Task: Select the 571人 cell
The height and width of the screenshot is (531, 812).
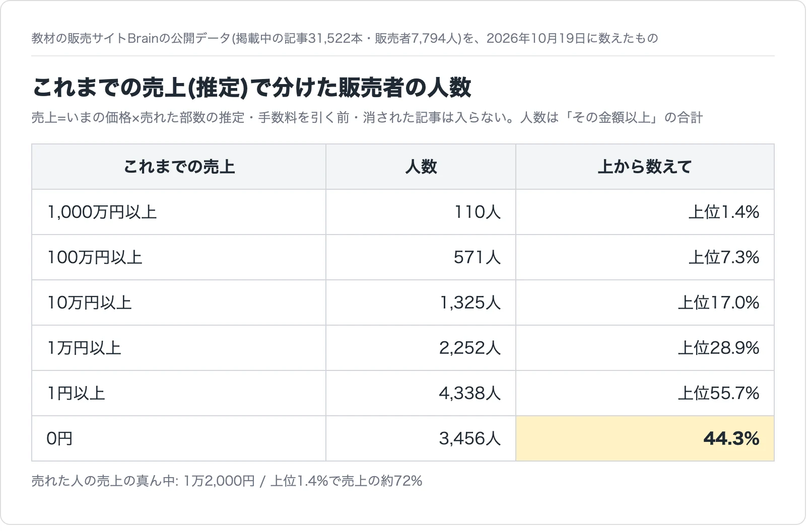Action: coord(421,257)
